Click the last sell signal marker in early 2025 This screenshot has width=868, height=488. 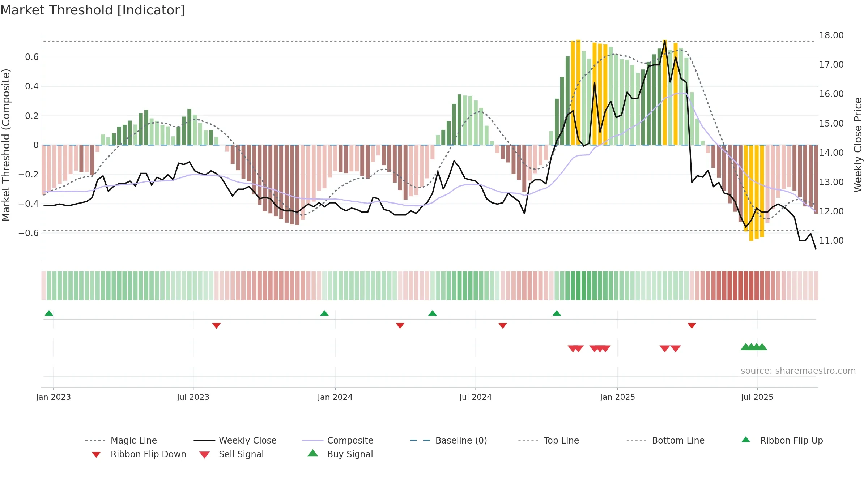coord(676,349)
